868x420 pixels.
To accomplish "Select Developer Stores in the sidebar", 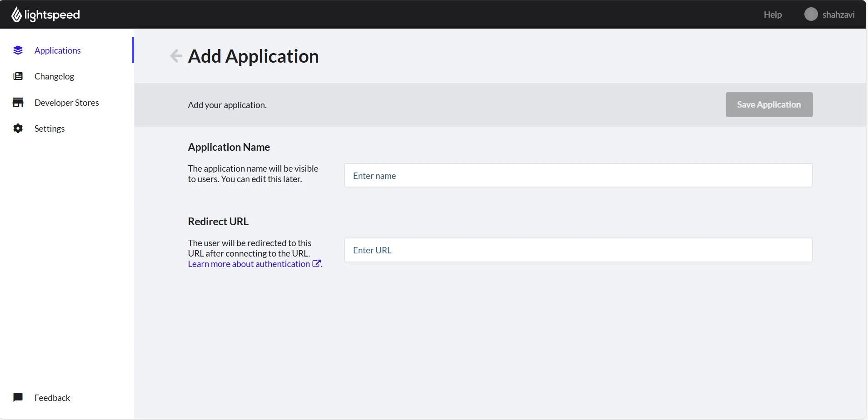I will 67,103.
